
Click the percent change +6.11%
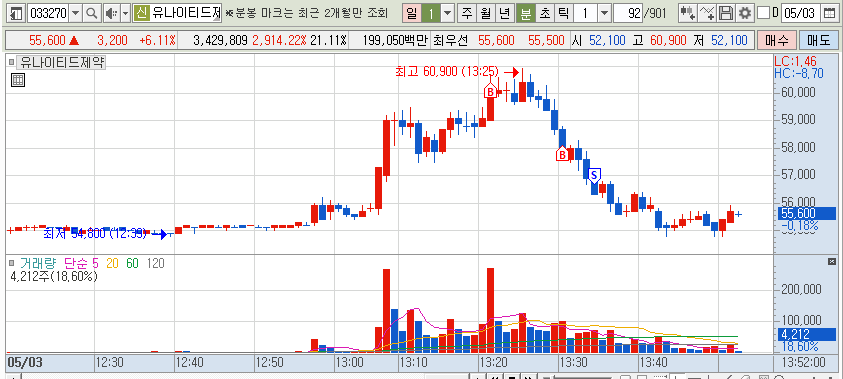click(x=157, y=40)
